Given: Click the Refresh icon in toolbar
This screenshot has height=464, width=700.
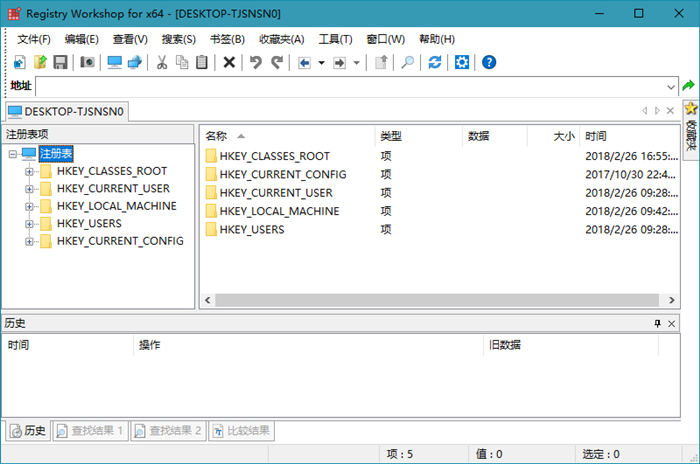Looking at the screenshot, I should [x=434, y=62].
